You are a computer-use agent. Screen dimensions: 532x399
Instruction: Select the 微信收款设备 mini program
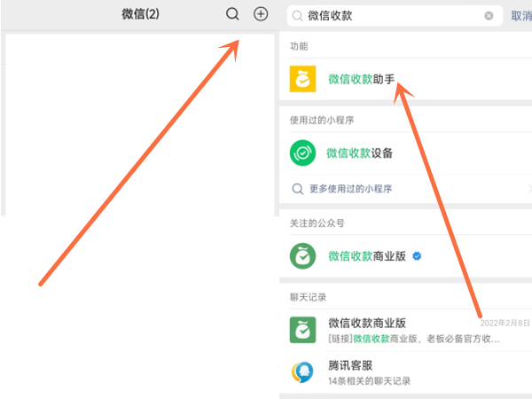click(x=405, y=153)
